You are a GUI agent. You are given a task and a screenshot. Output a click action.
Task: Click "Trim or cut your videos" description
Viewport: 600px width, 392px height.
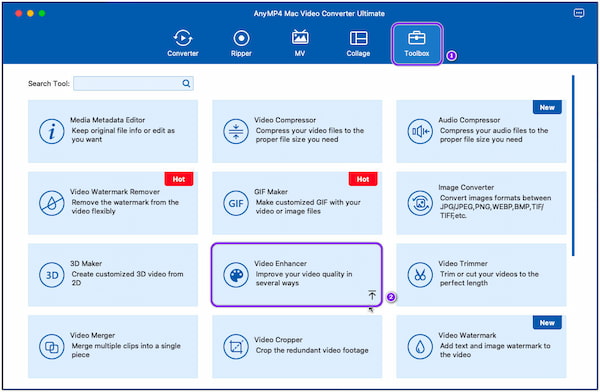pos(489,278)
